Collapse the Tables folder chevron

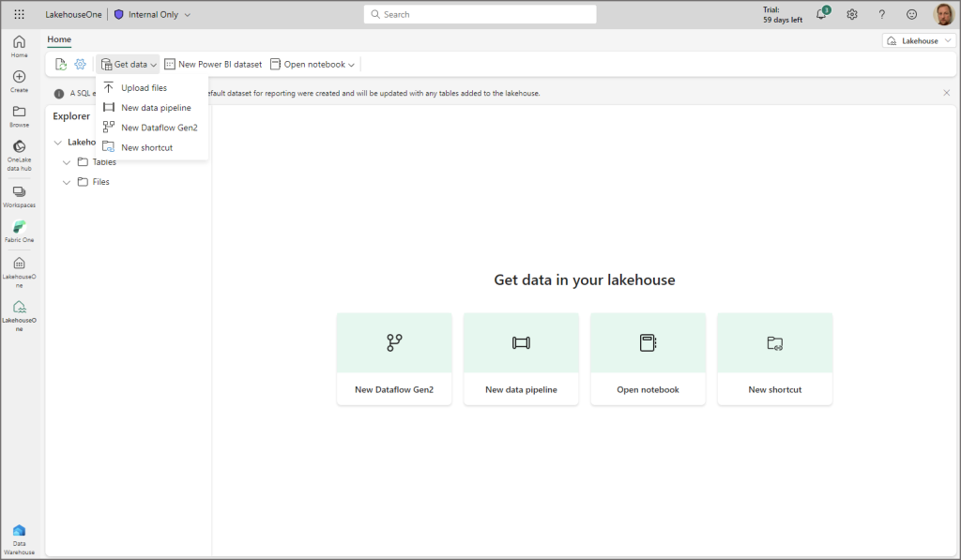[x=67, y=162]
